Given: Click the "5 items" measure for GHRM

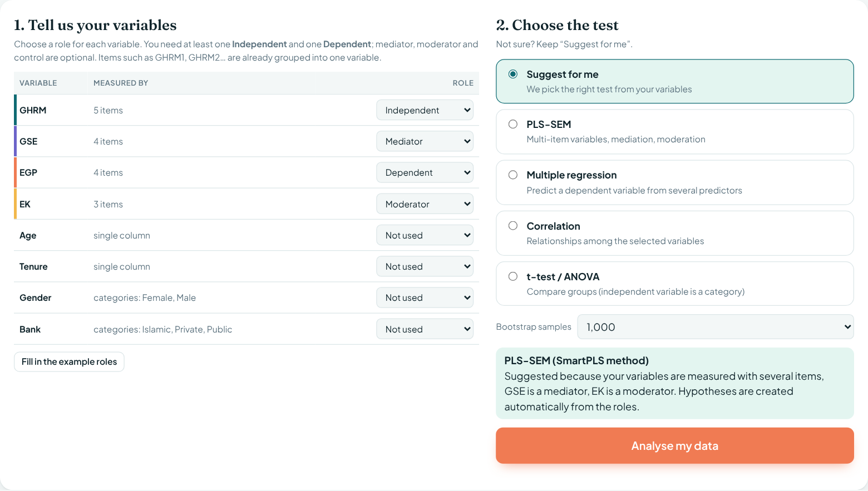Looking at the screenshot, I should pos(108,110).
